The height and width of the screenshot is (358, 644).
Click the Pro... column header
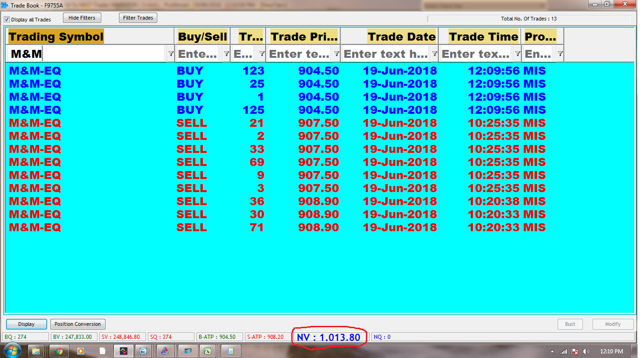pyautogui.click(x=543, y=36)
